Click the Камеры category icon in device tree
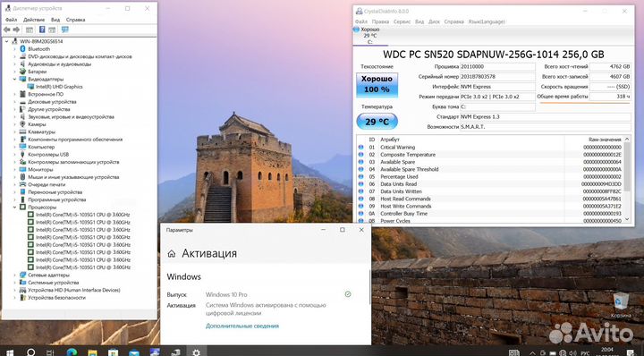The image size is (644, 356). point(23,124)
